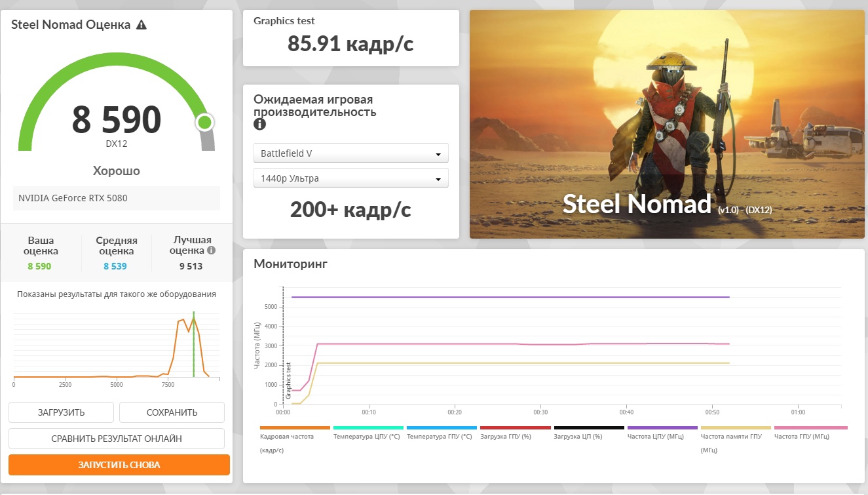Click the Средняя оценка value 8 539
Image resolution: width=868 pixels, height=495 pixels.
tap(115, 266)
